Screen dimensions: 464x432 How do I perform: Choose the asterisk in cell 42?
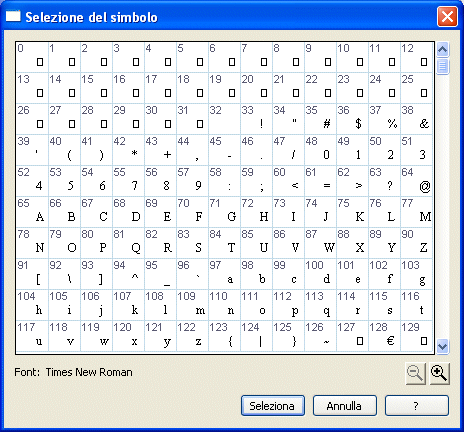tap(128, 150)
